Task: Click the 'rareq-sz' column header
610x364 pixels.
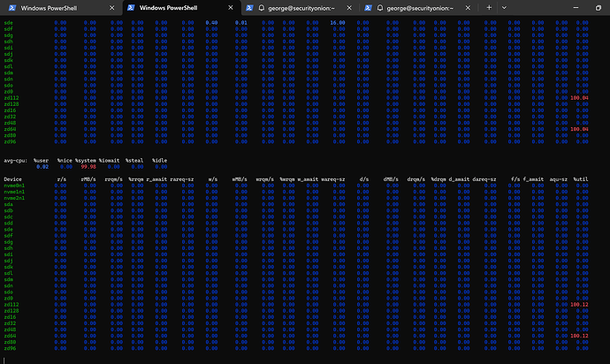Action: click(x=182, y=179)
